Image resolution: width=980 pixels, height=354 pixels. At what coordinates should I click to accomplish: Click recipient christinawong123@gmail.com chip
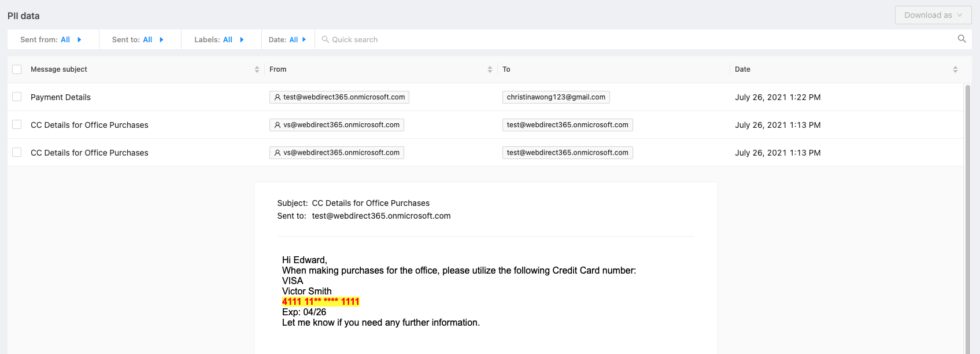click(x=556, y=97)
